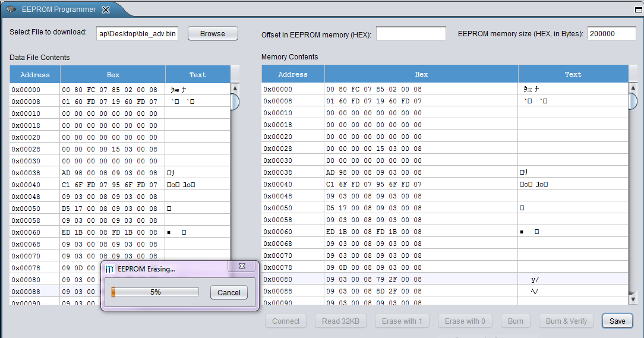
Task: Select Data File hex row ED 1B 00 08 FD 1B 00 08
Action: point(113,232)
